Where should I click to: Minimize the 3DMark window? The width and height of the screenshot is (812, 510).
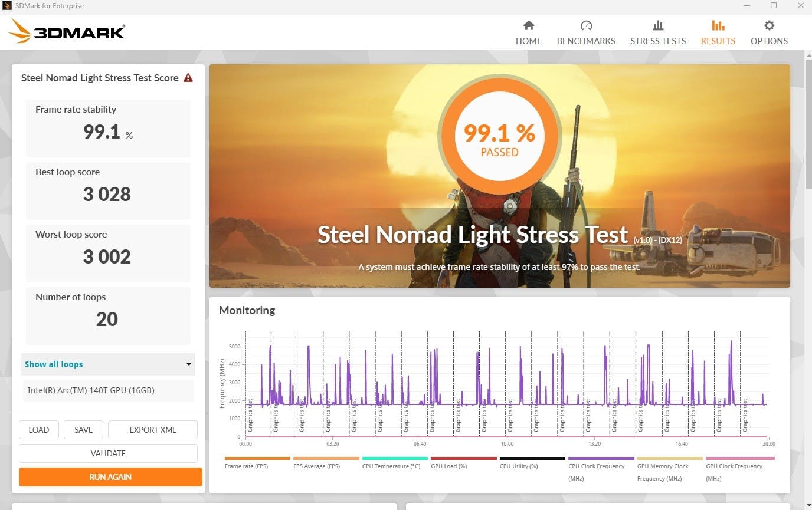[747, 6]
